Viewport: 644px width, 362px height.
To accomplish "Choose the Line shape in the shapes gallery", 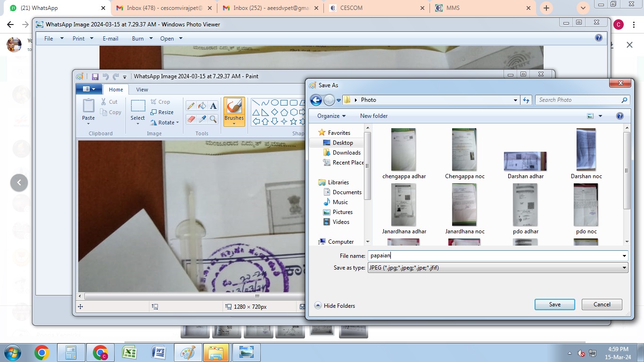I will click(x=256, y=102).
